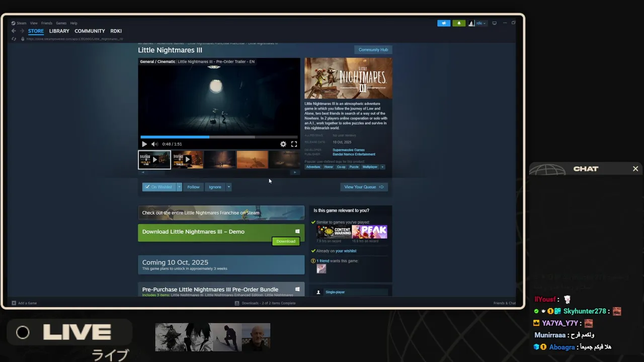Close the stream CHAT overlay panel

(x=635, y=169)
